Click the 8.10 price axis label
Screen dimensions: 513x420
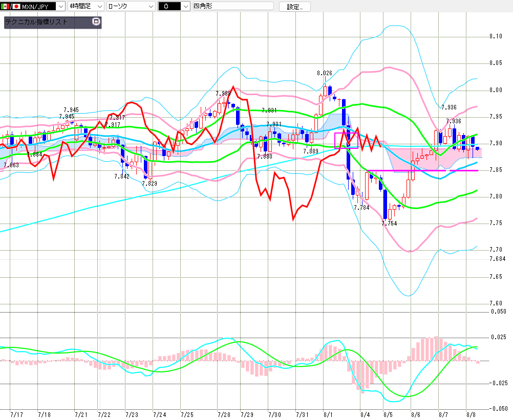(496, 36)
